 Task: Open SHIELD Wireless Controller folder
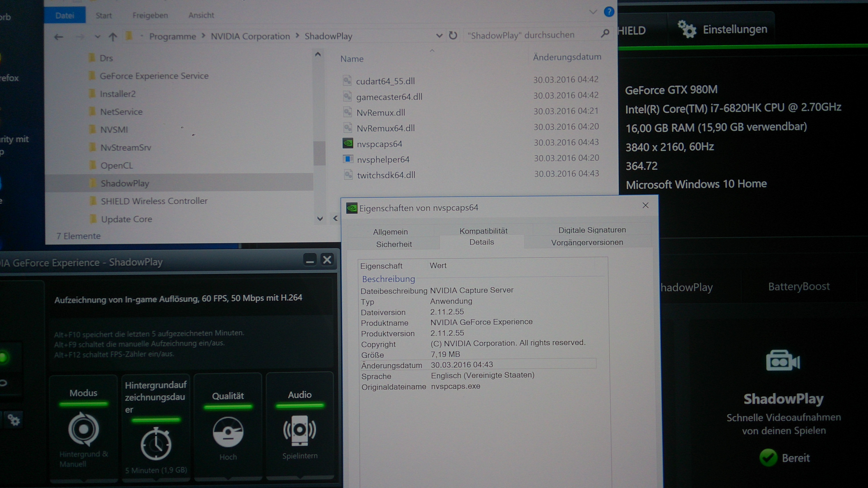[148, 201]
